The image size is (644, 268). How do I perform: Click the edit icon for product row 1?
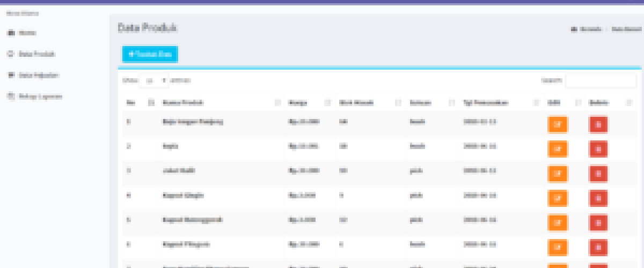(x=557, y=124)
